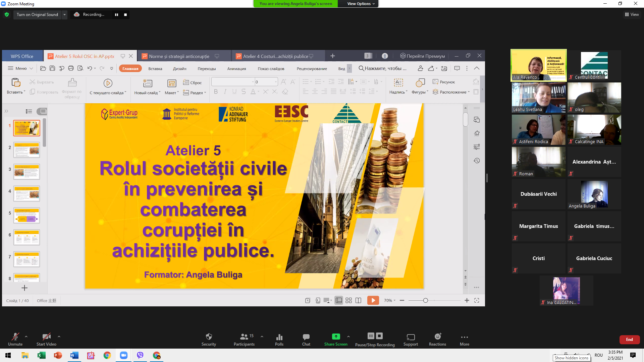
Task: Expand the View Options dropdown
Action: (361, 4)
